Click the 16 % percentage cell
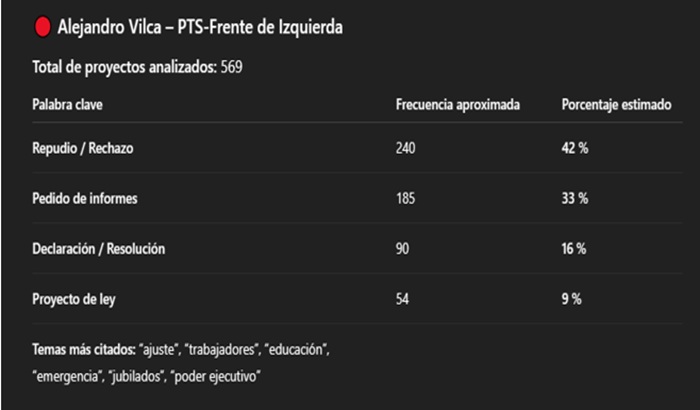The height and width of the screenshot is (410, 700). (x=574, y=248)
